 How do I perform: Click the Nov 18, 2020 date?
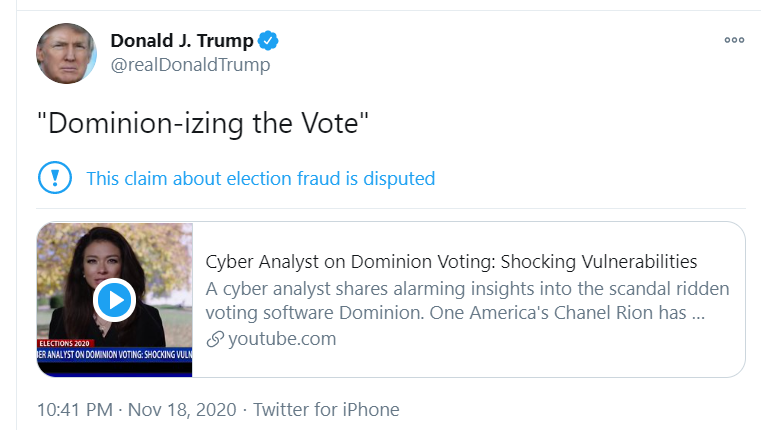point(182,410)
